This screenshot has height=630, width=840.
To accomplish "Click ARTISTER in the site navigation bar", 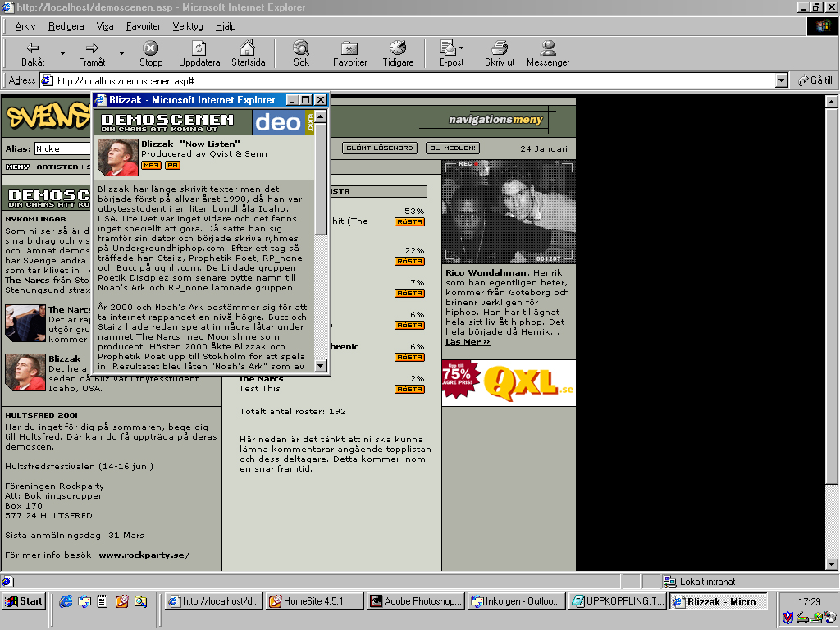I will 57,167.
